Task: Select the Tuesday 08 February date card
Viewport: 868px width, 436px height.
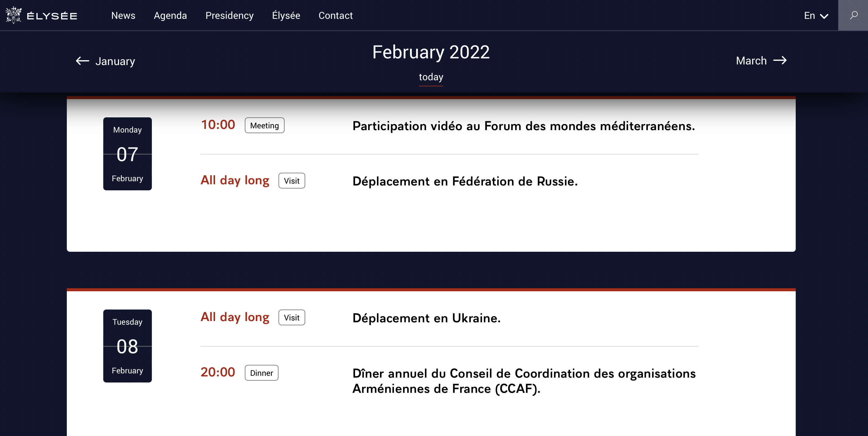Action: pyautogui.click(x=127, y=346)
